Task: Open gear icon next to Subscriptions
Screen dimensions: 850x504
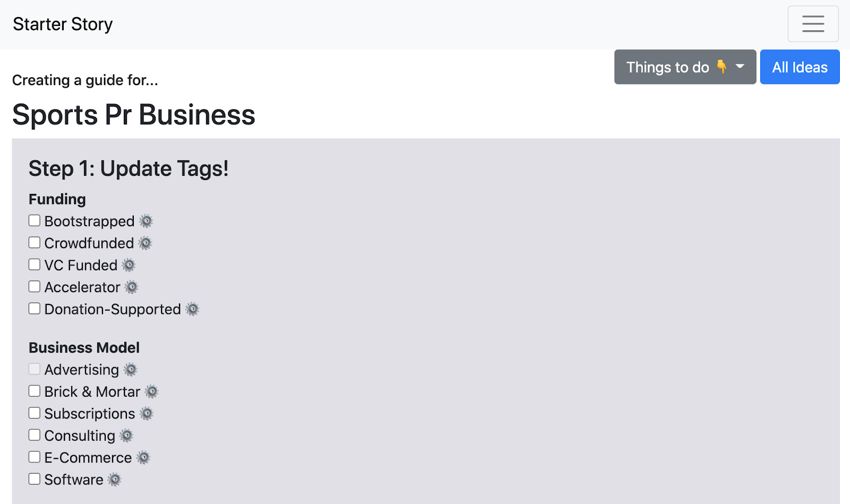Action: pyautogui.click(x=147, y=414)
